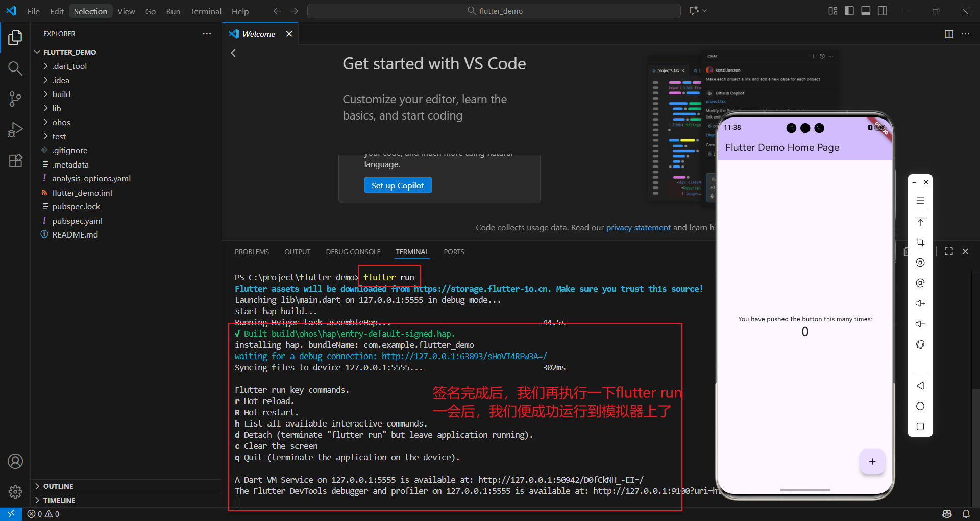Decrease the emulator volume

click(x=920, y=324)
